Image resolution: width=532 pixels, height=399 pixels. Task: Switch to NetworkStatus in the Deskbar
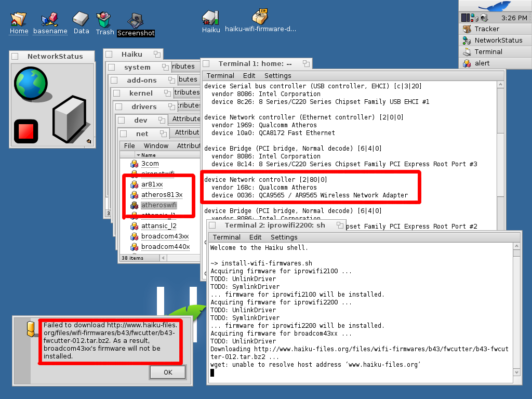495,41
